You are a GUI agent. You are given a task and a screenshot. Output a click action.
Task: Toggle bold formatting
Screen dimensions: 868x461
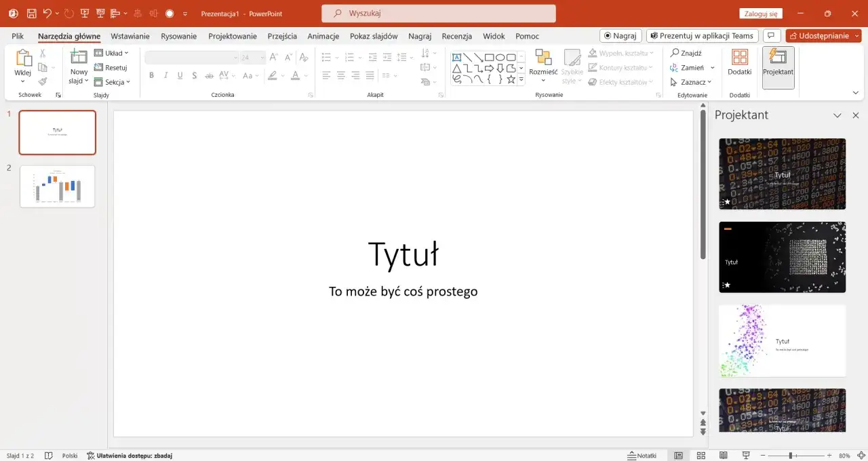151,75
